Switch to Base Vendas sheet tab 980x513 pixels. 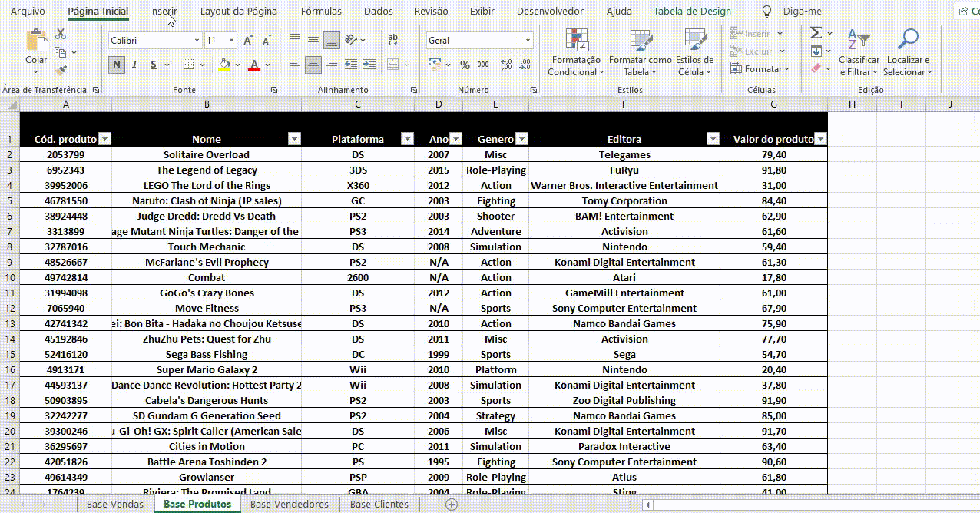click(115, 505)
